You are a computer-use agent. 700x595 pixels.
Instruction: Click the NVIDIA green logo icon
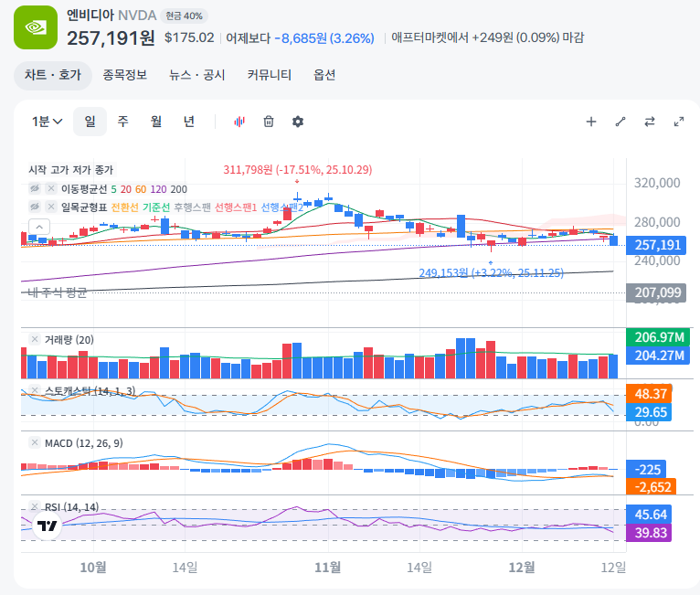click(x=36, y=27)
